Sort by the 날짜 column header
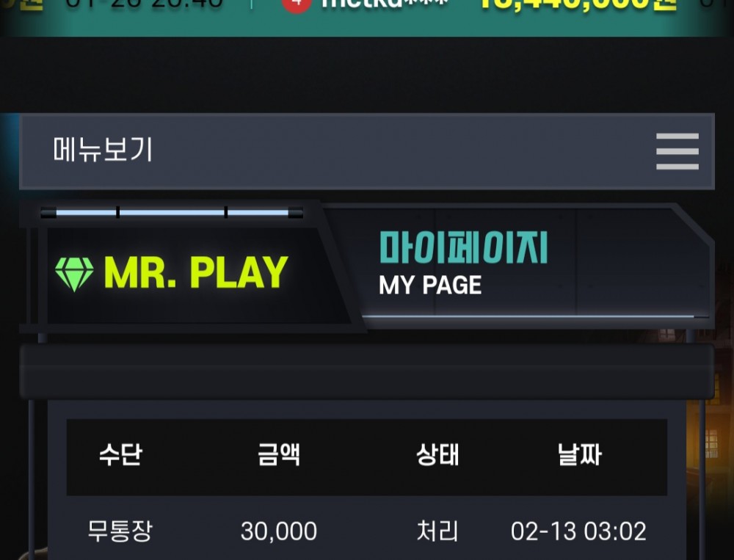Viewport: 734px width, 560px height. tap(580, 454)
